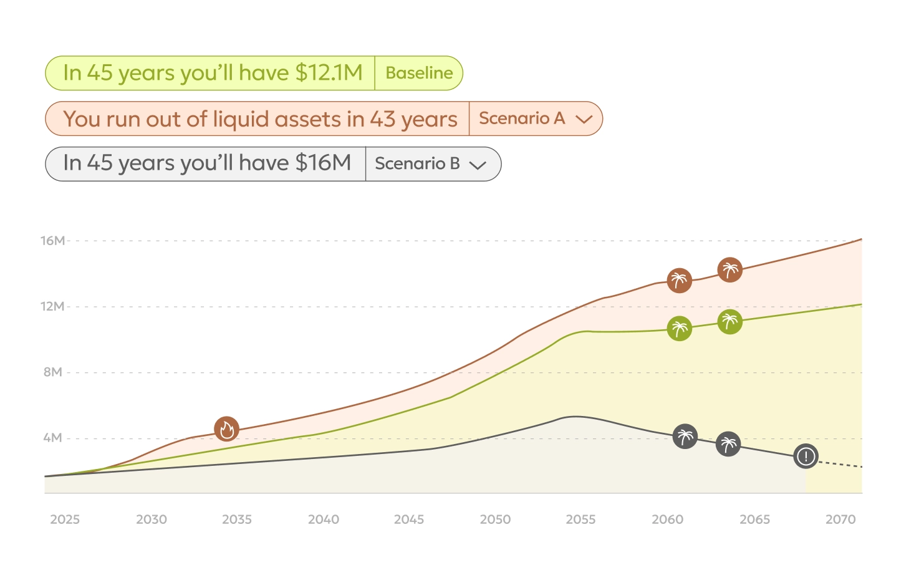The width and height of the screenshot is (924, 580).
Task: Click "In 45 years you'll have $12.1M" summary
Action: tap(212, 73)
